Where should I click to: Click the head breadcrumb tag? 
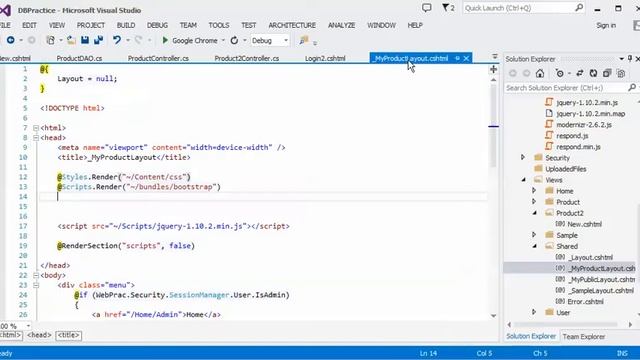39,335
